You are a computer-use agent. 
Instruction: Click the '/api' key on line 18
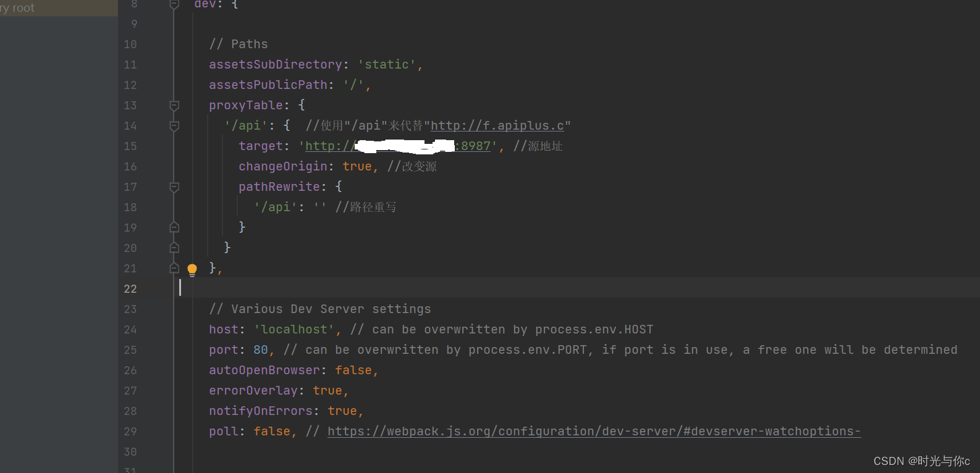coord(276,207)
